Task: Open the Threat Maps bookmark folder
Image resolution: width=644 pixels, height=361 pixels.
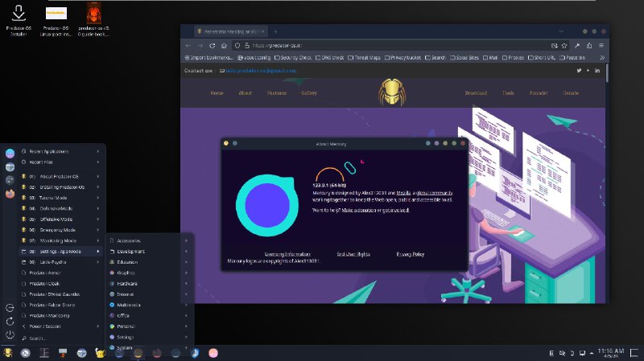Action: (x=364, y=58)
